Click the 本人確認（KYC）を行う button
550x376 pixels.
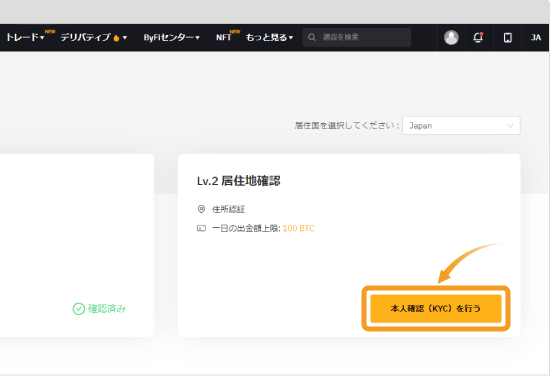436,308
